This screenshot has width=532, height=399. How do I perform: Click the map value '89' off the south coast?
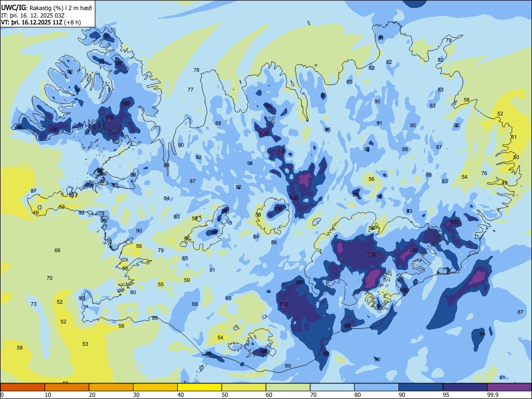tap(288, 366)
